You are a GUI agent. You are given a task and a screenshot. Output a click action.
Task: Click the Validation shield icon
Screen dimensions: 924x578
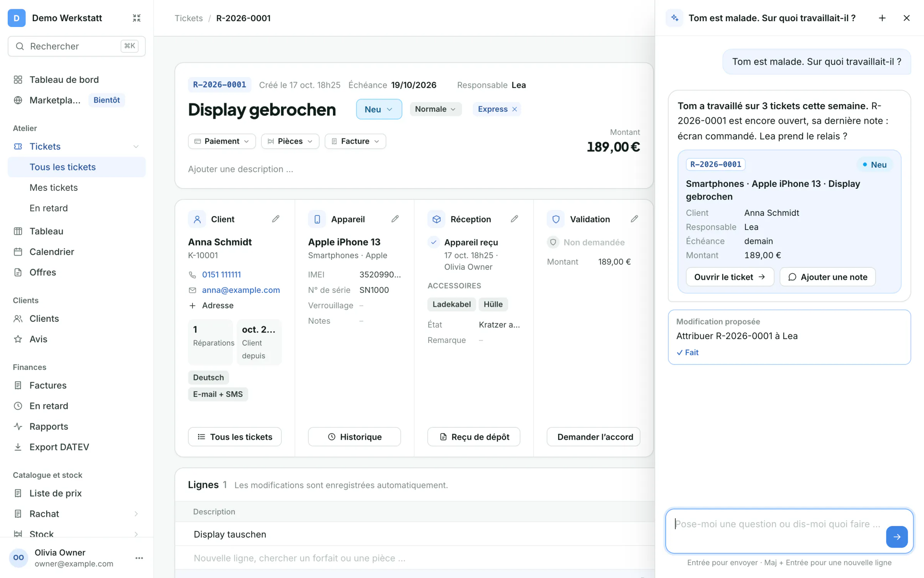coord(556,219)
